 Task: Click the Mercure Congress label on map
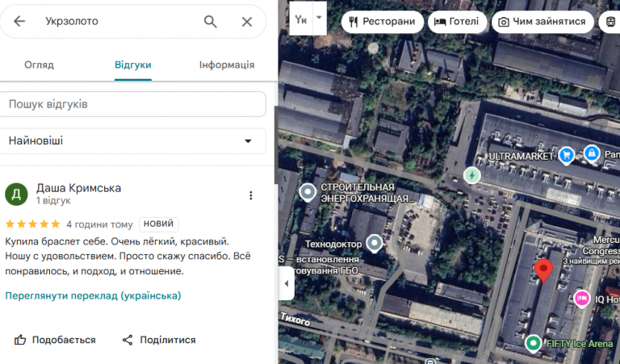601,245
